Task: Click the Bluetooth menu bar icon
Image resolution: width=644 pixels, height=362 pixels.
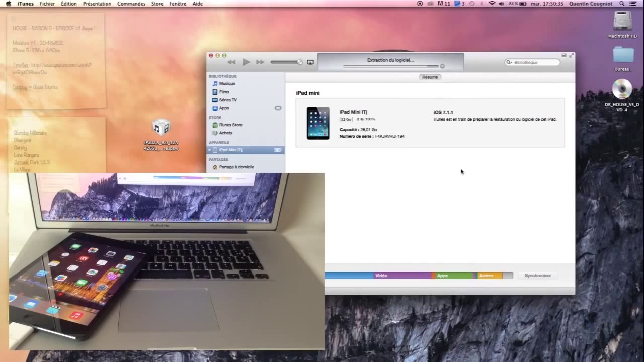Action: 482,4
